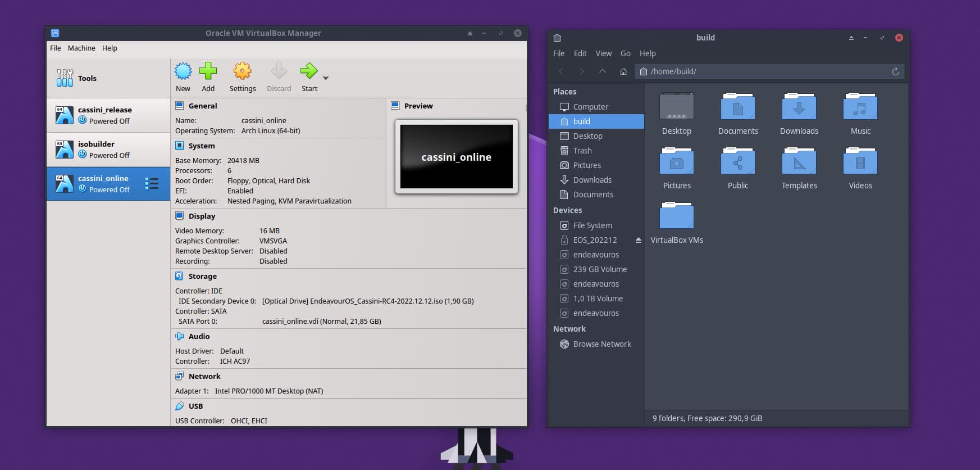The image size is (980, 470).
Task: Select build in Places sidebar
Action: [x=596, y=121]
